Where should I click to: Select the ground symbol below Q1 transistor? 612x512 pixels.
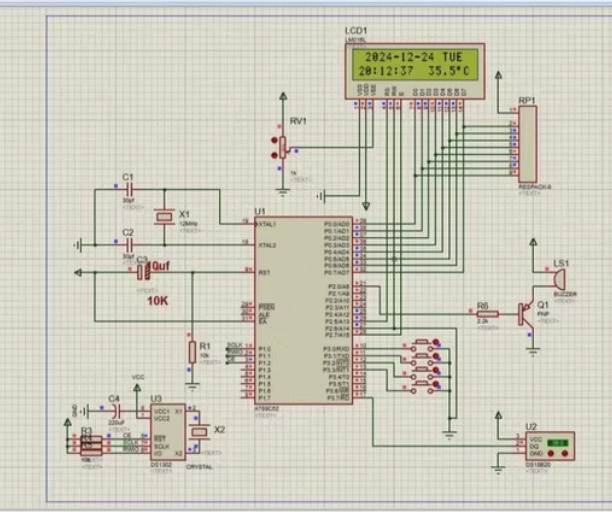point(533,352)
